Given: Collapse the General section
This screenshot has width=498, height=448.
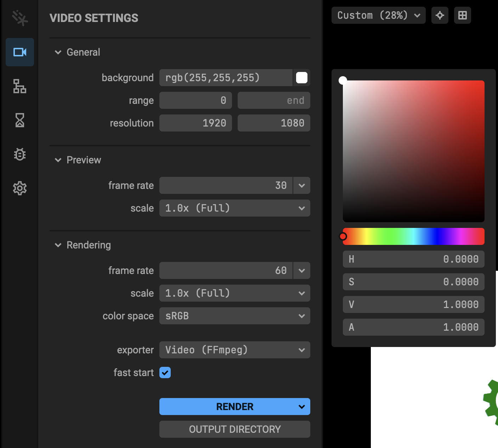Looking at the screenshot, I should (58, 52).
